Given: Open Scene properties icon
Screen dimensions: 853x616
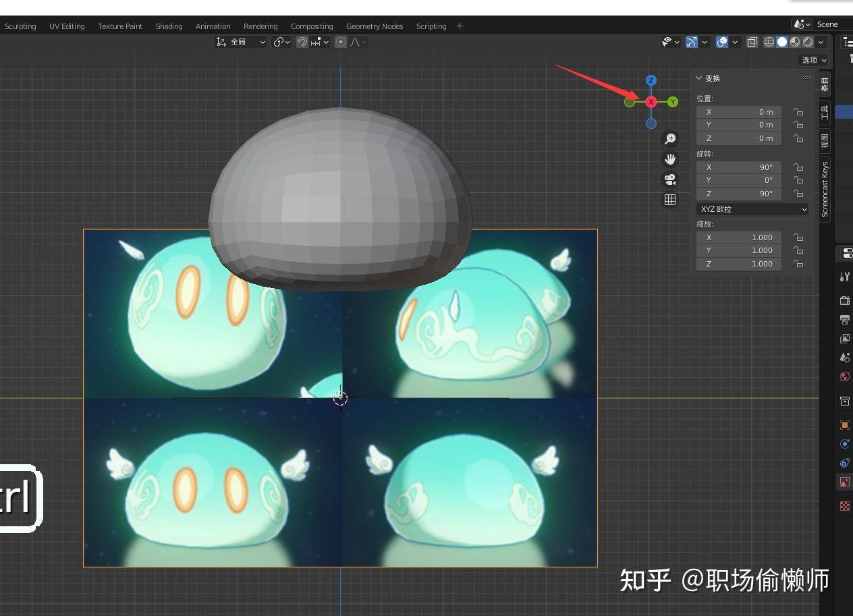Looking at the screenshot, I should coord(845,357).
